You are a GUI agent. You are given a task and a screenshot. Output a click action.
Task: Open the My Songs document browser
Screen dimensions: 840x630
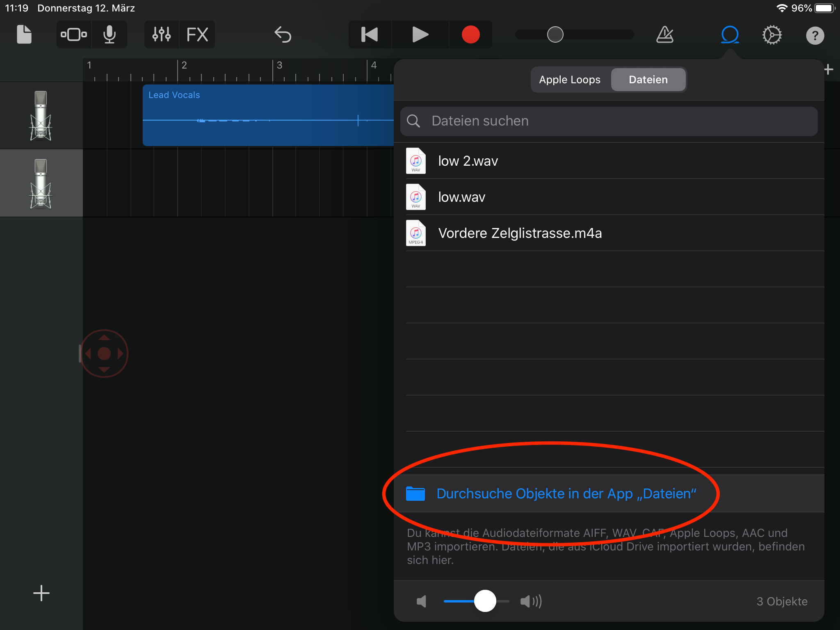[x=24, y=35]
